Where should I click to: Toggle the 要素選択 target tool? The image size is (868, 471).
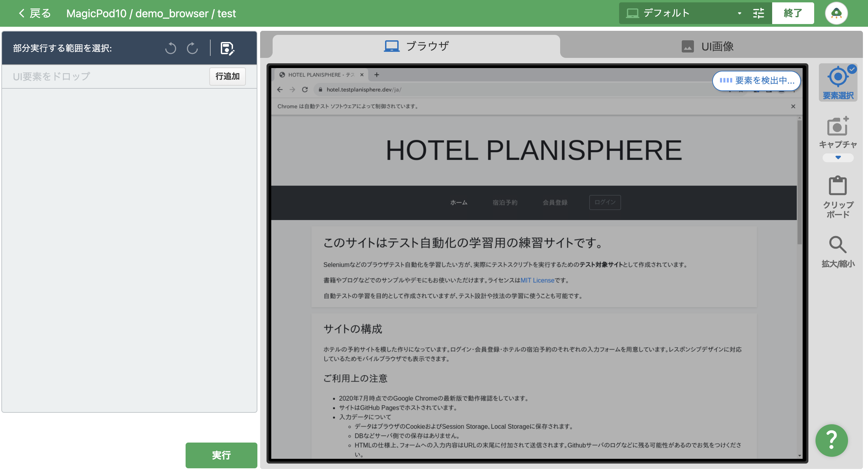838,83
